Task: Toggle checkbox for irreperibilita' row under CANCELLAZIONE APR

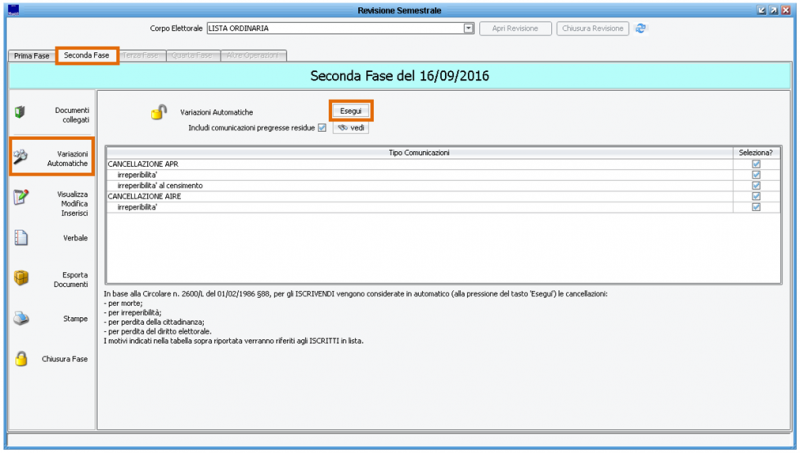Action: pos(756,174)
